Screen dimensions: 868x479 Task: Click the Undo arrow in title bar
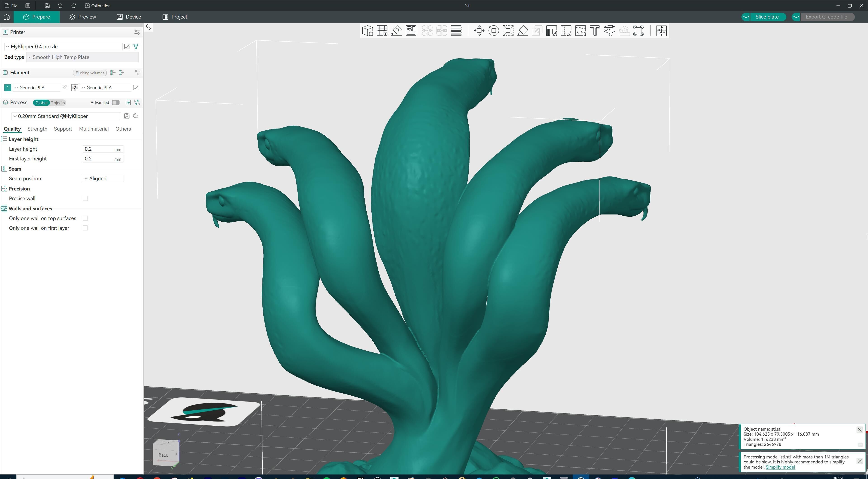tap(60, 6)
